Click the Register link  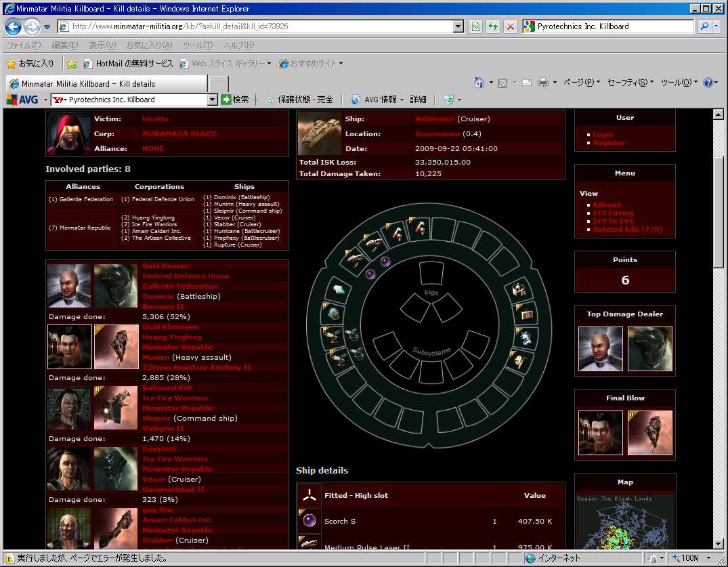pyautogui.click(x=609, y=142)
